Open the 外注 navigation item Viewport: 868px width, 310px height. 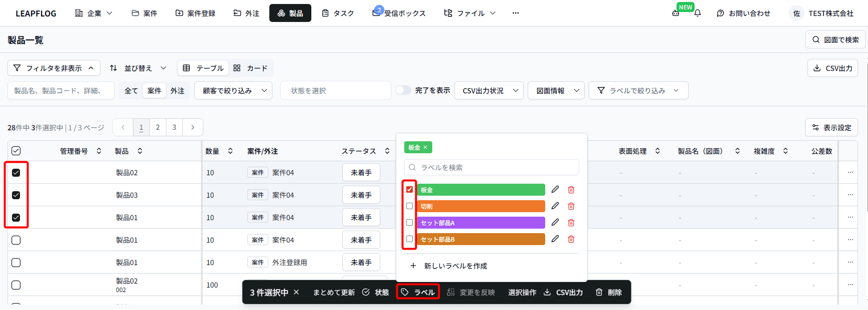tap(246, 13)
